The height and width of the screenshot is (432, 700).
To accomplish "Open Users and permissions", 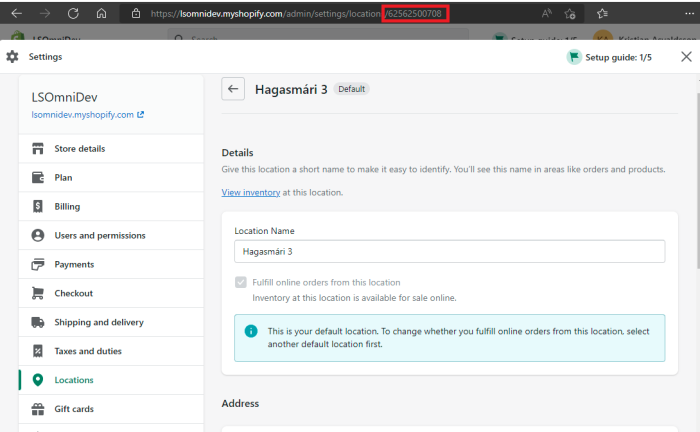I will (x=99, y=236).
